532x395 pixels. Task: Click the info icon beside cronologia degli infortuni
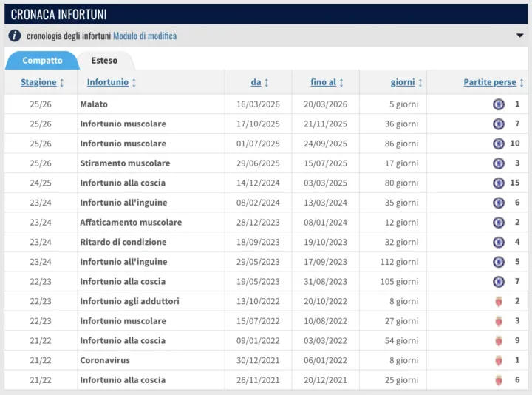coord(14,36)
